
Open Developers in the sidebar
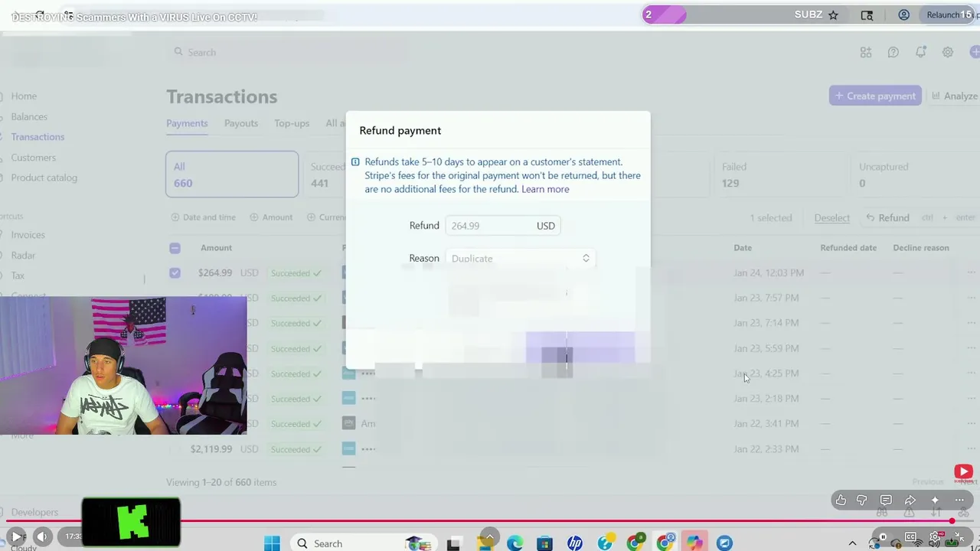pos(34,512)
